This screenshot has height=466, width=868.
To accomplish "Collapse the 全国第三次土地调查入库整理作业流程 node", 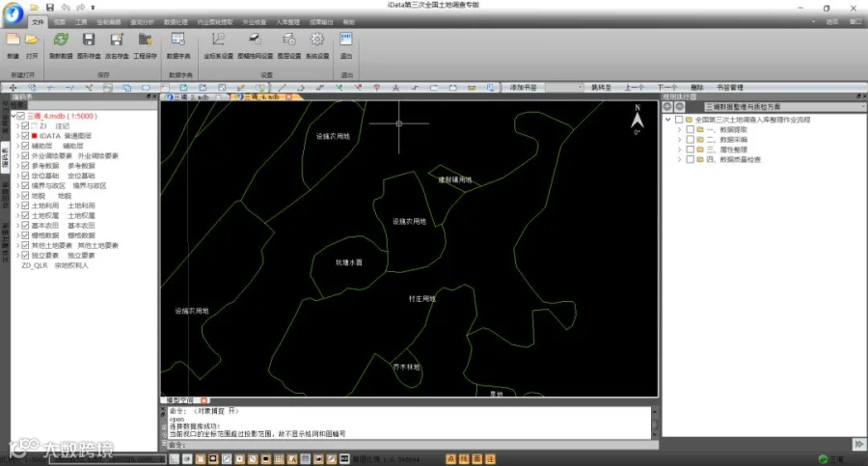I will pyautogui.click(x=668, y=119).
